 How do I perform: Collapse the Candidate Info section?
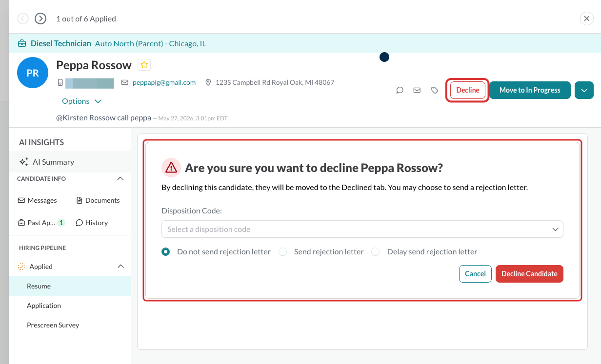(120, 179)
